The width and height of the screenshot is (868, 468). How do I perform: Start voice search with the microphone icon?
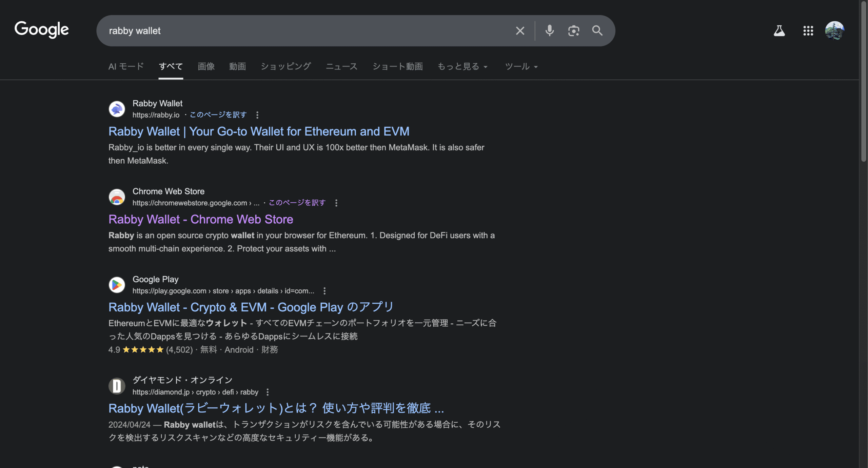pyautogui.click(x=549, y=31)
